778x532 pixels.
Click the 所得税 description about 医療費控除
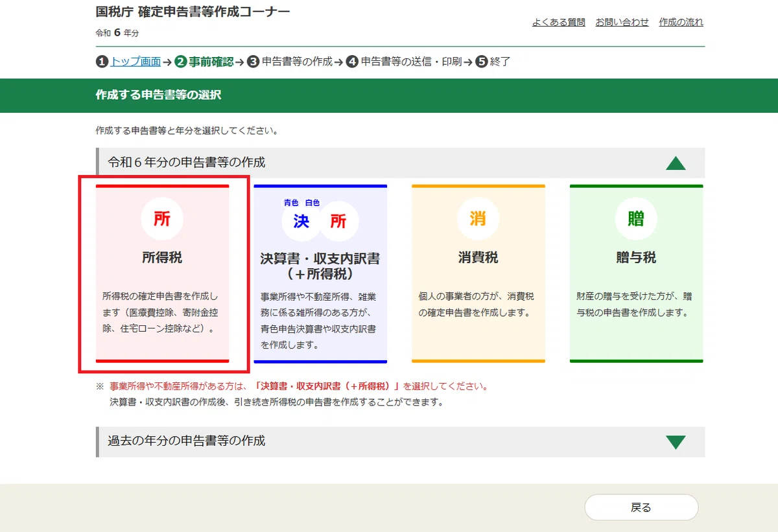click(161, 312)
